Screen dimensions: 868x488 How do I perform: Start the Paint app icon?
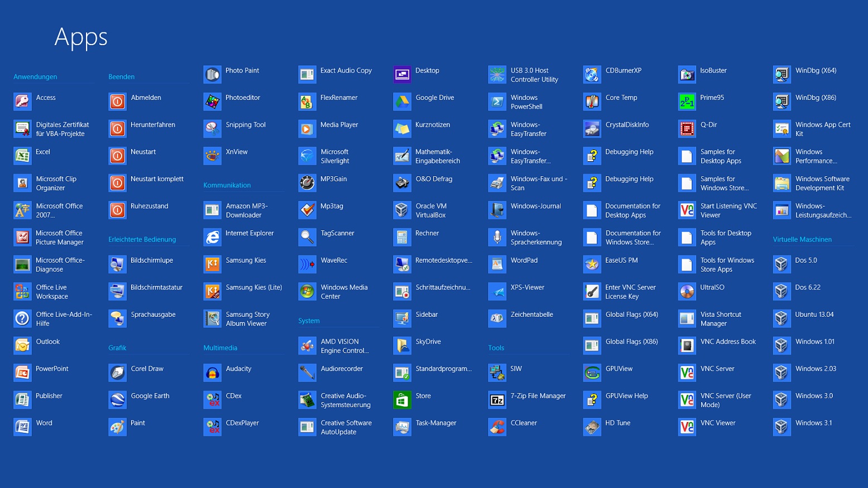point(117,427)
